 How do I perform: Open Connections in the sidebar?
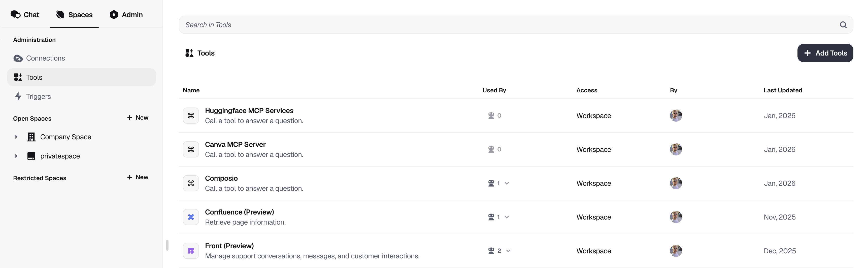pyautogui.click(x=45, y=58)
